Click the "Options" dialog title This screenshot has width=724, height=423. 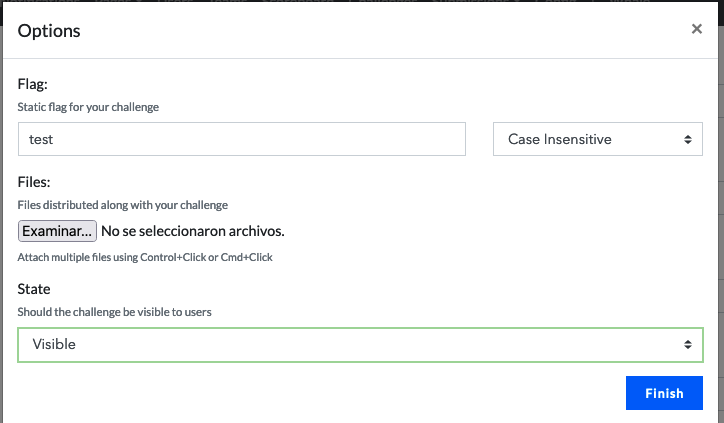coord(49,31)
